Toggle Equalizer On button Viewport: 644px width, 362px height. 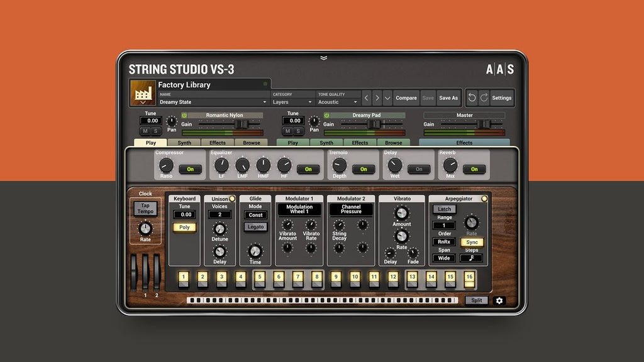click(308, 169)
